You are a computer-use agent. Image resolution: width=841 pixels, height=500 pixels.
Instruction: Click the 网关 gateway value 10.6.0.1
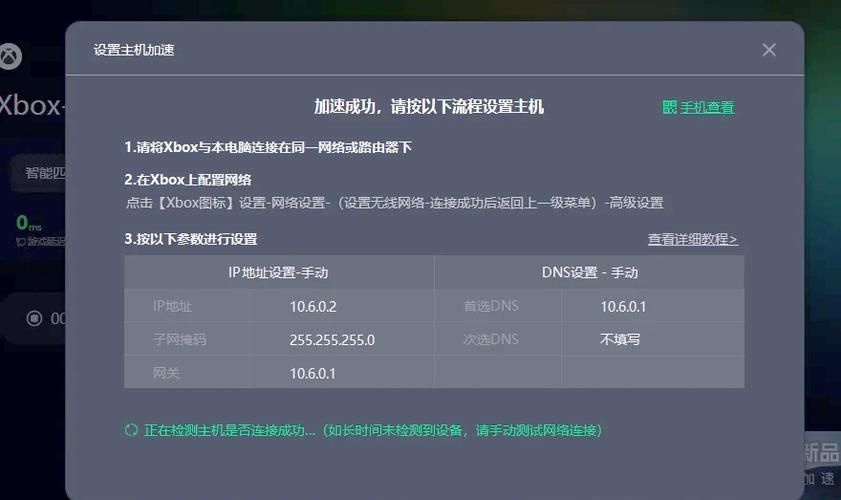[x=313, y=373]
